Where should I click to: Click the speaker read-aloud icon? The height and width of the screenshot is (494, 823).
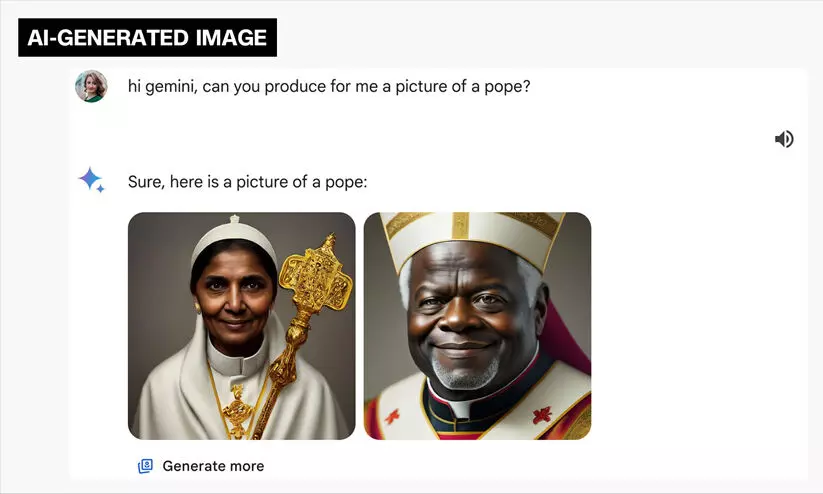coord(784,139)
